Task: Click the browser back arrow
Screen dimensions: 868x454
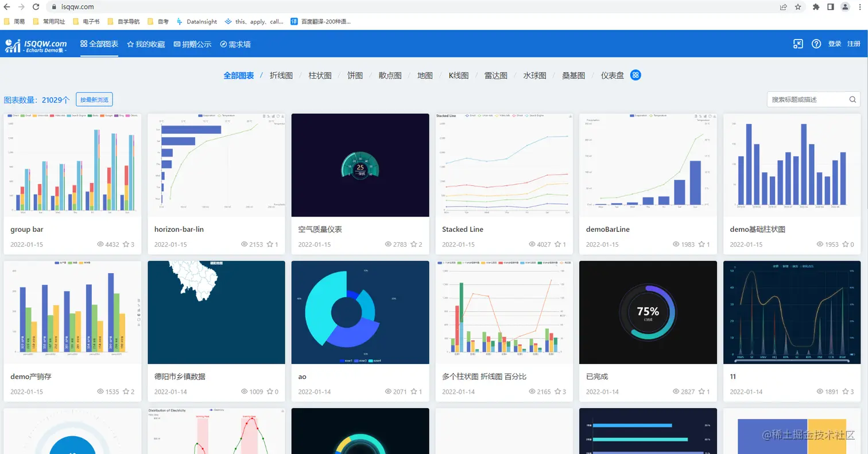Action: [x=7, y=7]
